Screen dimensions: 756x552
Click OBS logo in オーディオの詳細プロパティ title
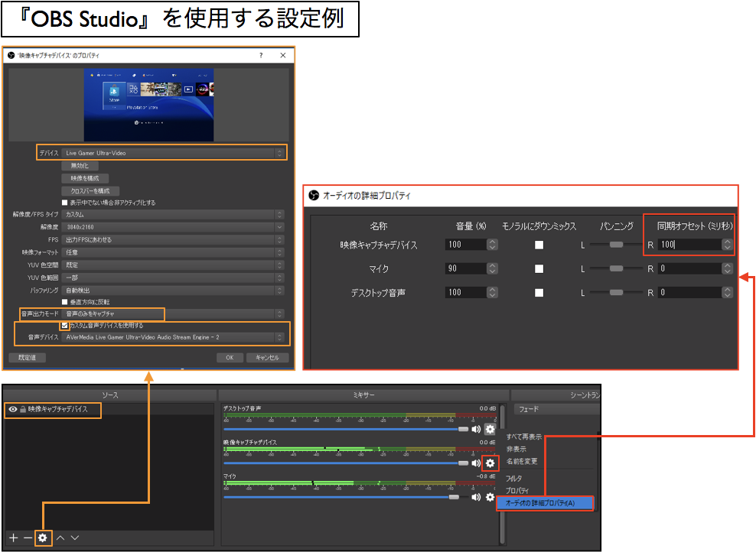(314, 196)
